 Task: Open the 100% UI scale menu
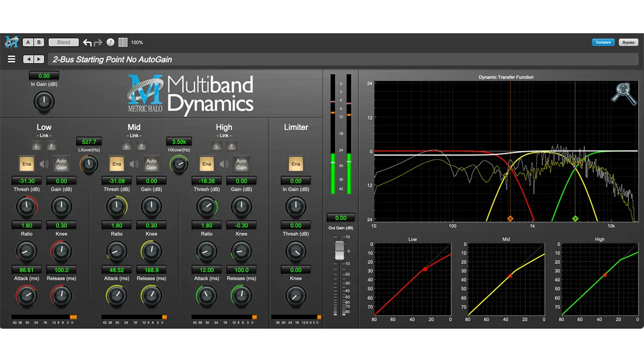click(137, 42)
